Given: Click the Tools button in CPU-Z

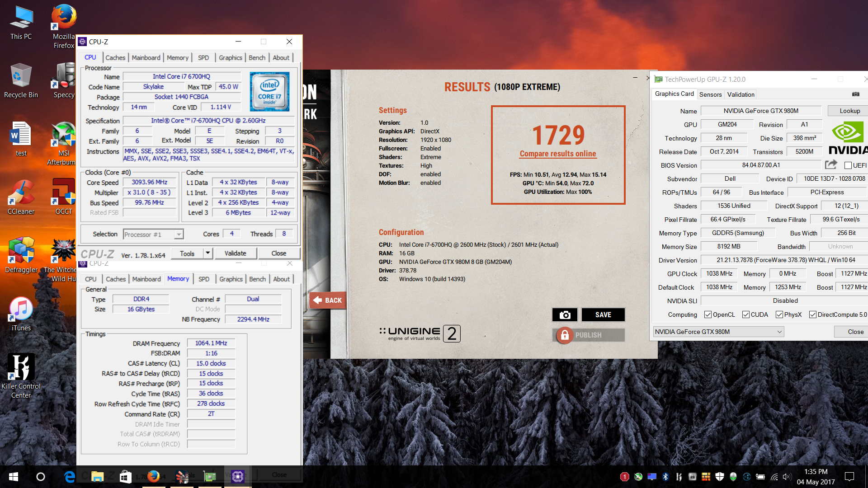Looking at the screenshot, I should (x=187, y=253).
